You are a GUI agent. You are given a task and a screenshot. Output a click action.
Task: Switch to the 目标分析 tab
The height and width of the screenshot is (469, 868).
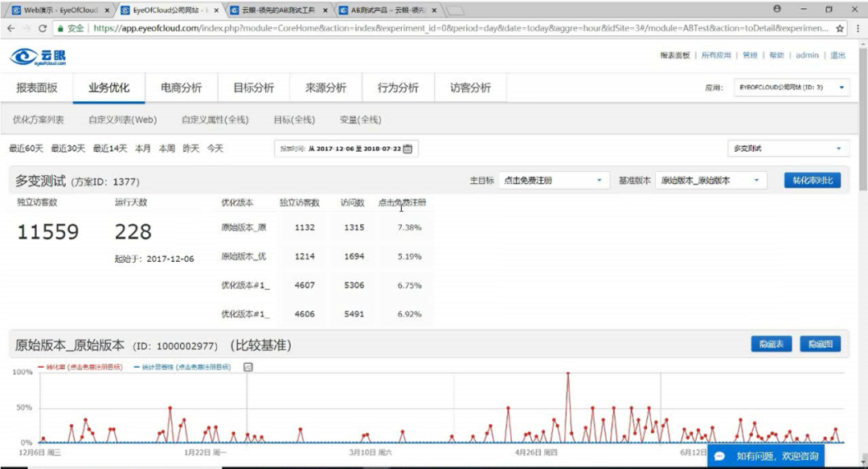[x=253, y=88]
